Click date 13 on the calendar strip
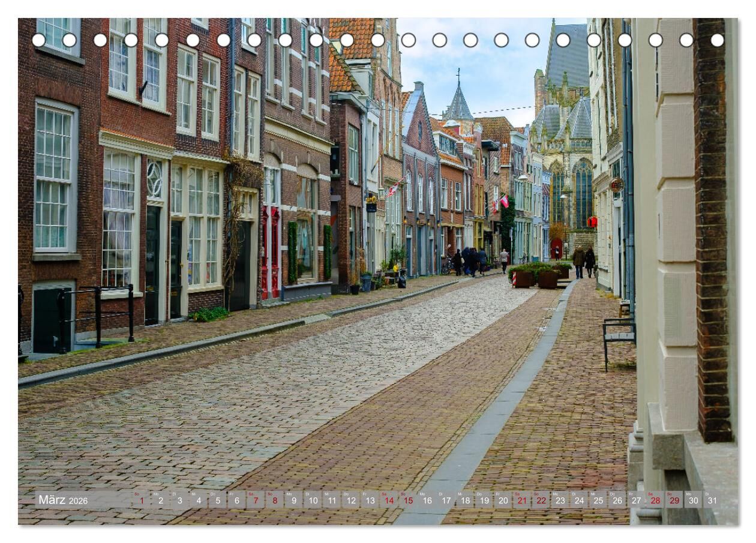Image resolution: width=756 pixels, height=543 pixels. point(370,500)
